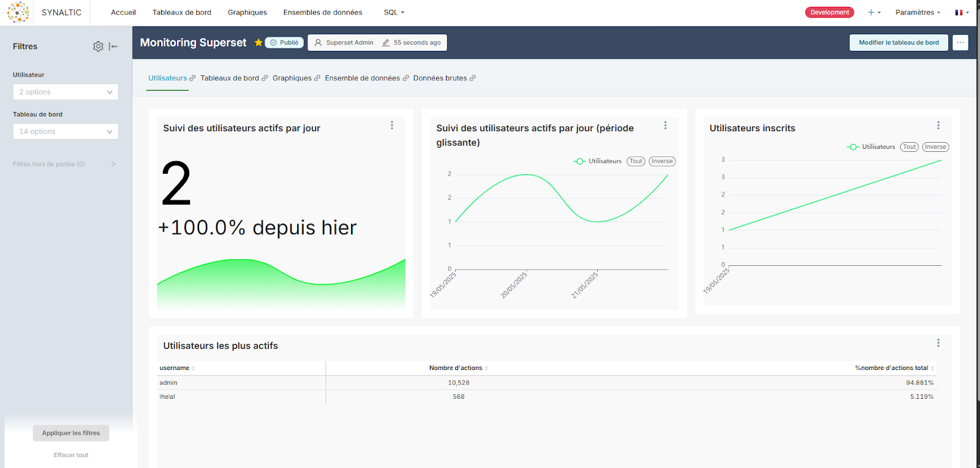Click the Development environment badge
Image resolution: width=980 pixels, height=468 pixels.
pos(829,12)
